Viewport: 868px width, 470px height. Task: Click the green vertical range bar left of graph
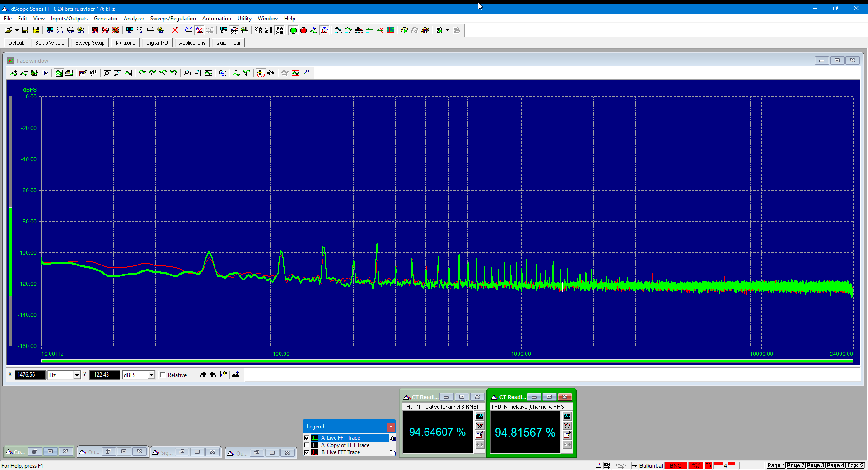click(10, 251)
